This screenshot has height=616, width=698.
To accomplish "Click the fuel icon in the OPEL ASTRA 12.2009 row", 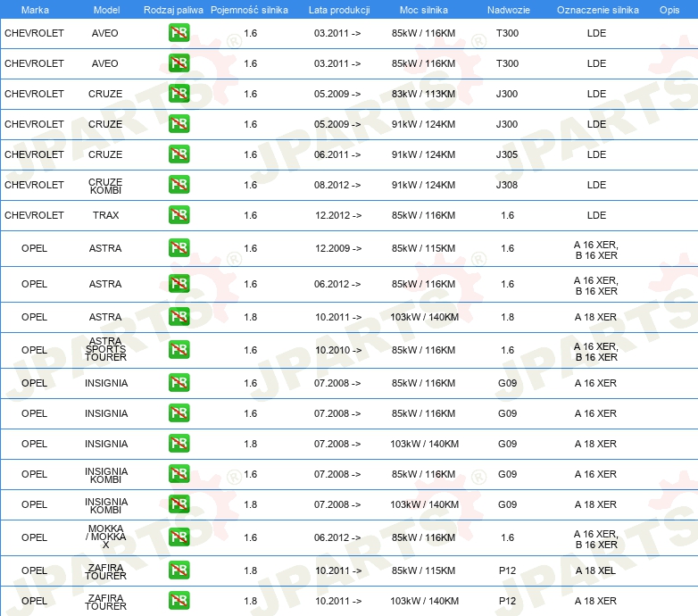I will point(179,248).
